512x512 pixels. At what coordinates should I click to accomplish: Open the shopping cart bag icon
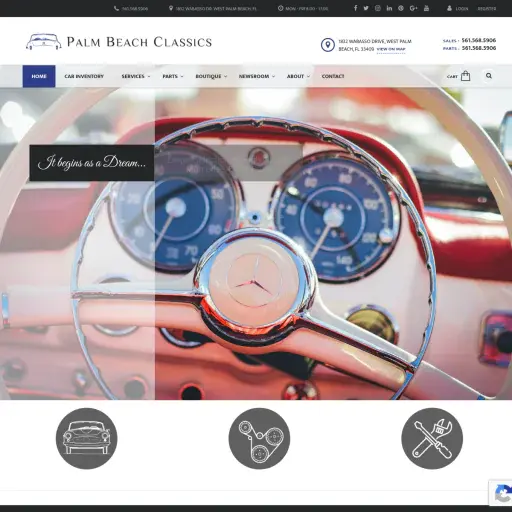(x=465, y=76)
